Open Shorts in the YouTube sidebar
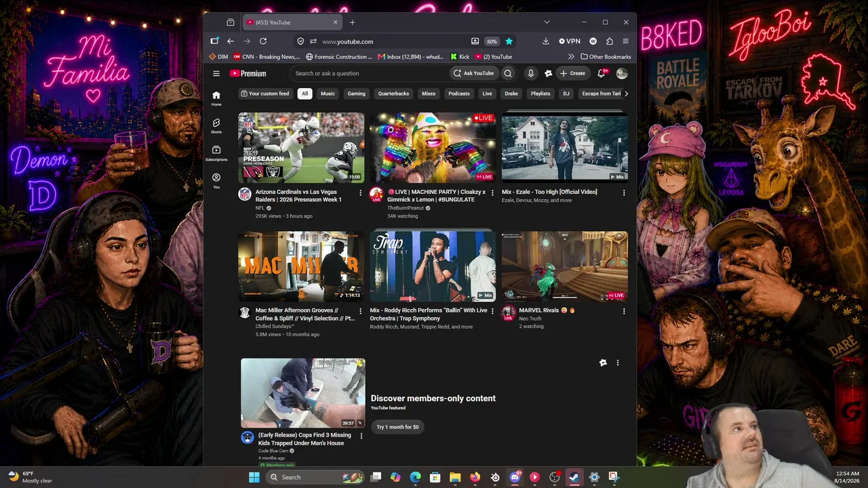The width and height of the screenshot is (868, 488). [216, 125]
